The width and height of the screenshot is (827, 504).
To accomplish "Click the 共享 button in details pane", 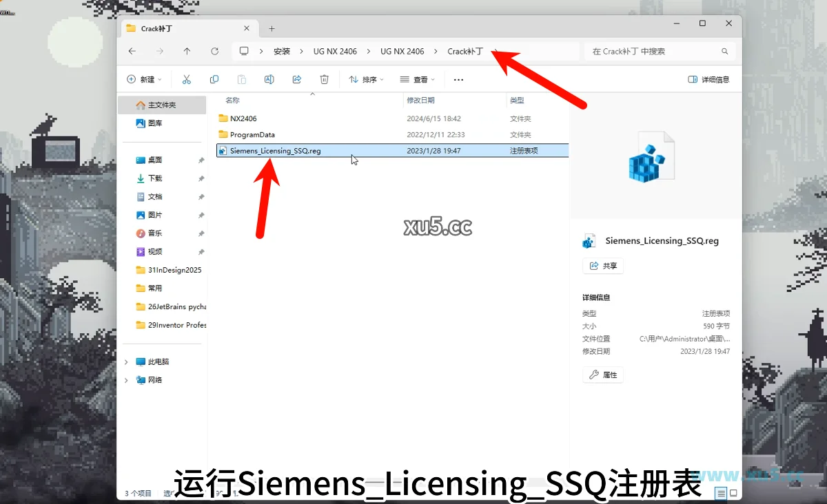I will (603, 266).
